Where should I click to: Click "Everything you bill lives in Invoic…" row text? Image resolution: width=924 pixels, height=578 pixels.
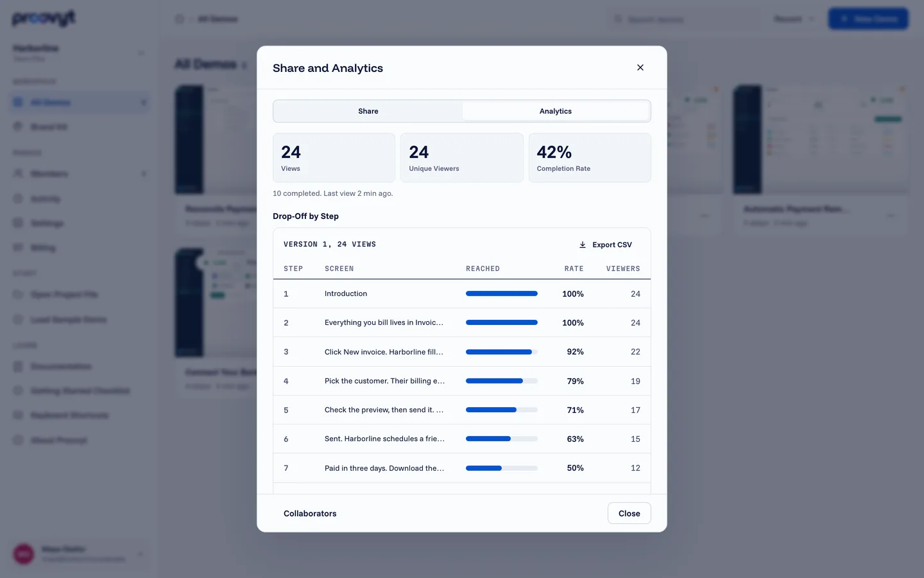384,322
